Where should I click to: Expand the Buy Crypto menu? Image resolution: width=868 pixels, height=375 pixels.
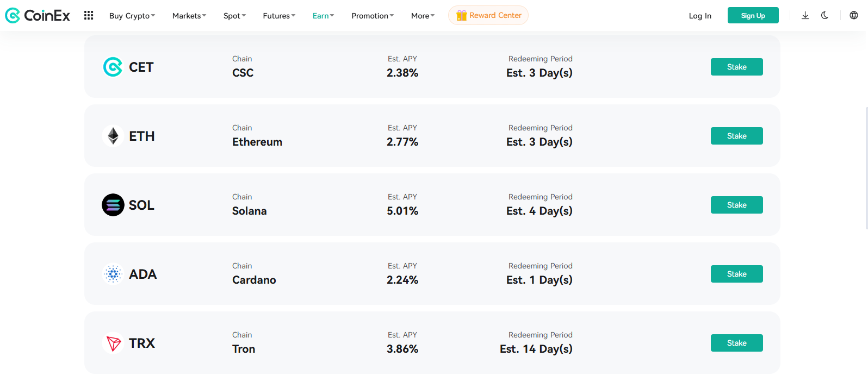(132, 16)
